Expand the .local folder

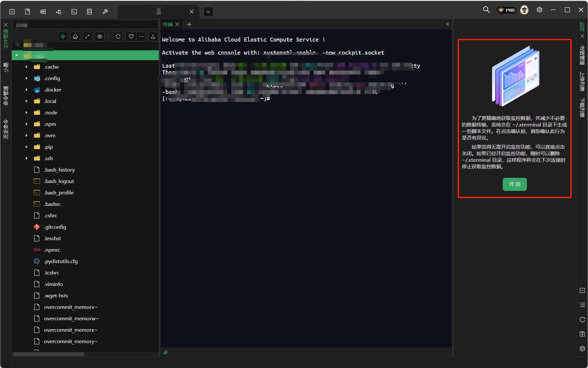26,101
